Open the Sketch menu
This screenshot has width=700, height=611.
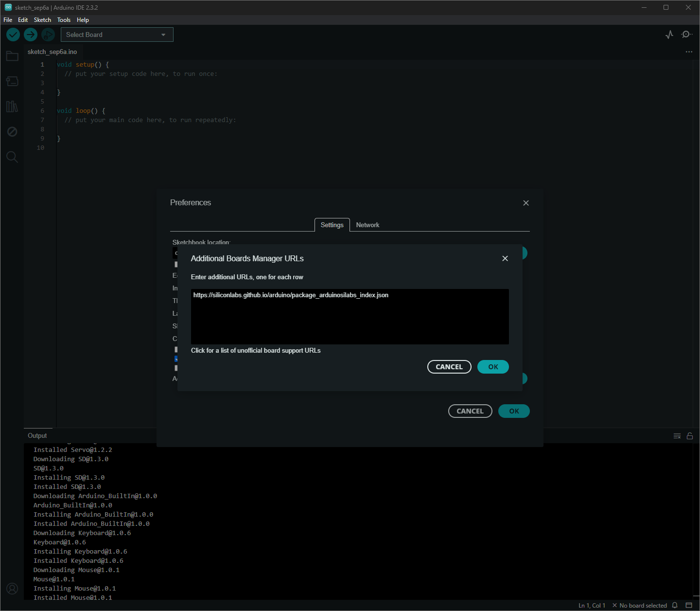42,20
